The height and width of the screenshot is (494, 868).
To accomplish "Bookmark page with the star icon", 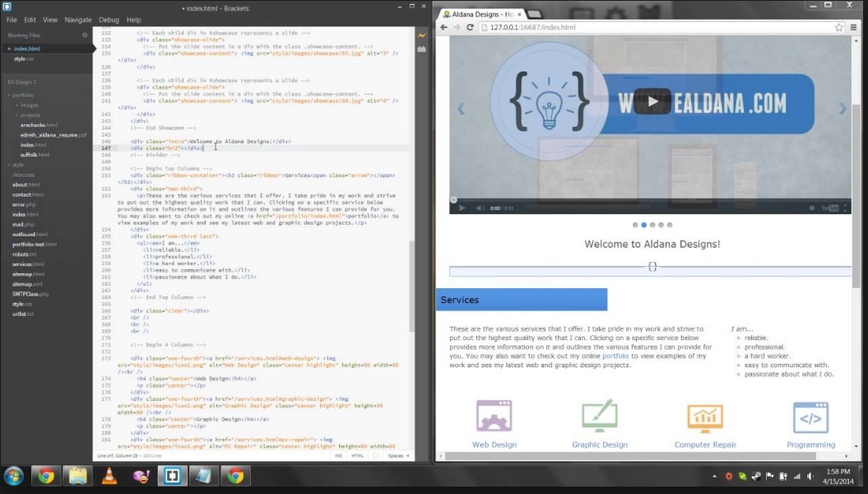I will [x=838, y=27].
